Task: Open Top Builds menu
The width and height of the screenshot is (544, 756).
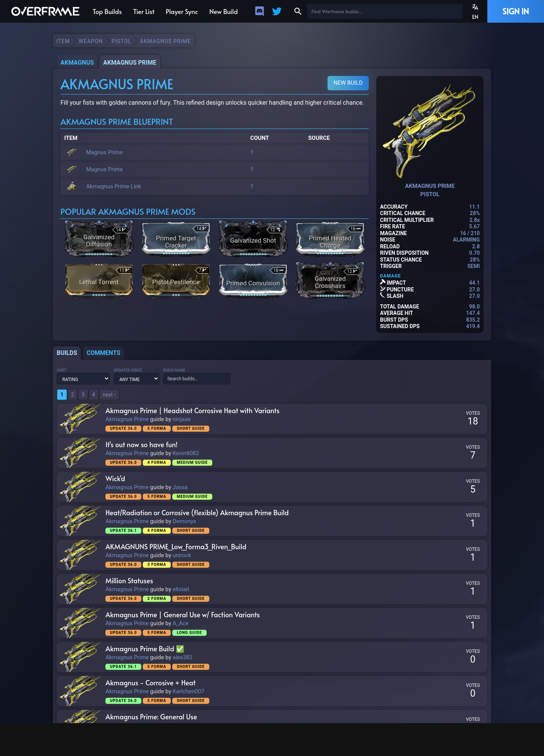Action: coord(107,12)
